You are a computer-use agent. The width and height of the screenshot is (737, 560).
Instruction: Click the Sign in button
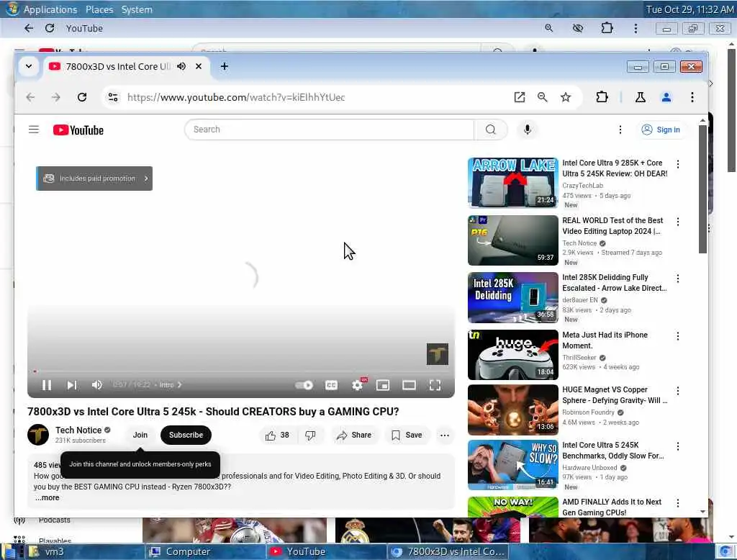click(x=661, y=130)
